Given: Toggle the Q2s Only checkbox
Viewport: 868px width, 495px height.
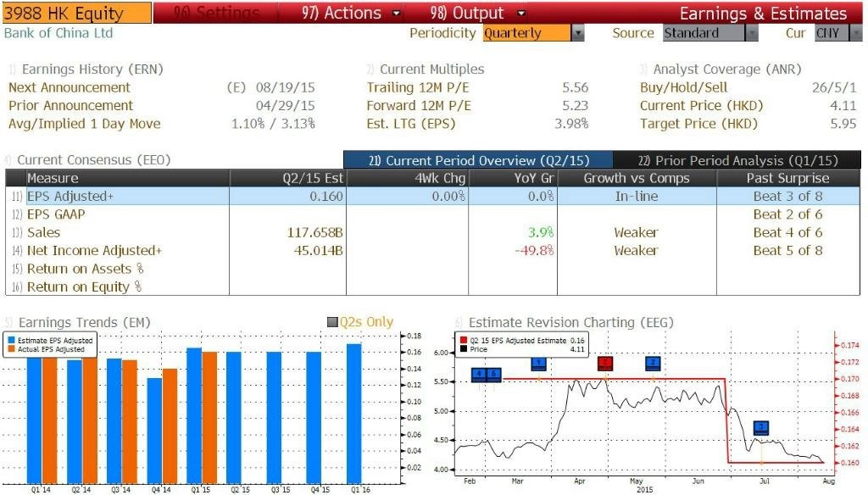Looking at the screenshot, I should click(332, 322).
